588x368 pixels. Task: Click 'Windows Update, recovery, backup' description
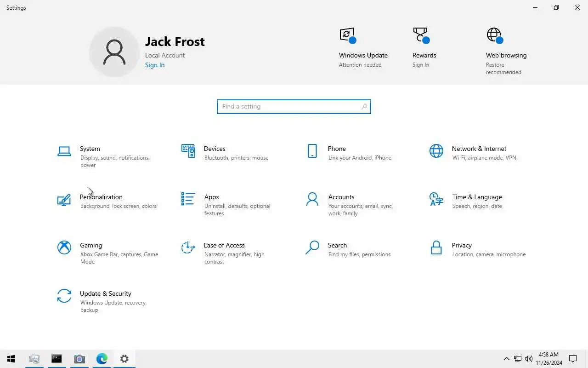(x=113, y=306)
